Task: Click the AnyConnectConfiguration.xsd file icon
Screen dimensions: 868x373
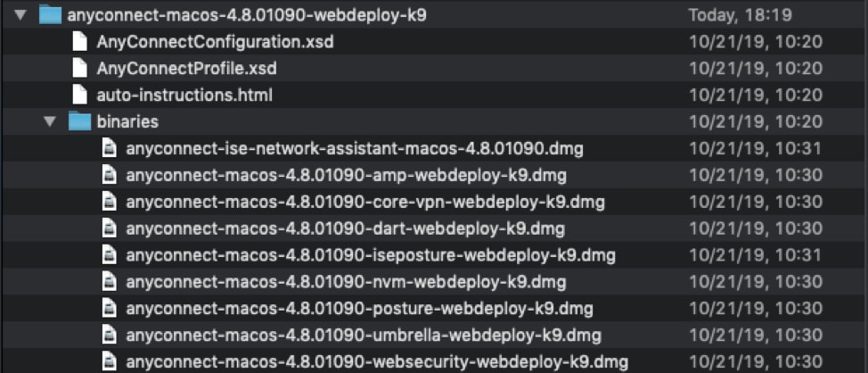Action: tap(80, 42)
